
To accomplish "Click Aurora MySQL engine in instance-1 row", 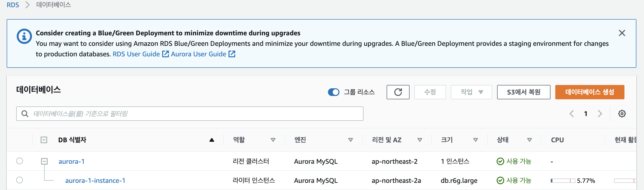I will click(x=316, y=180).
